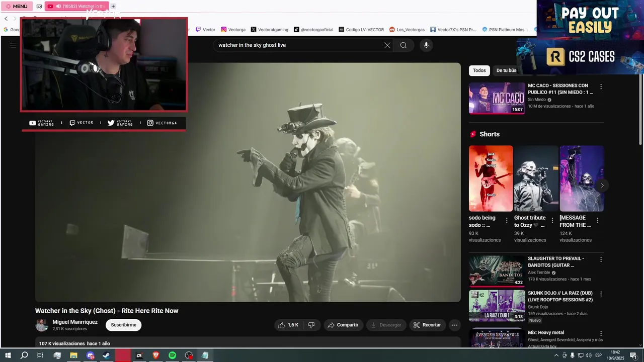The image size is (644, 362).
Task: Like the video with thumbs up
Action: coord(288,325)
